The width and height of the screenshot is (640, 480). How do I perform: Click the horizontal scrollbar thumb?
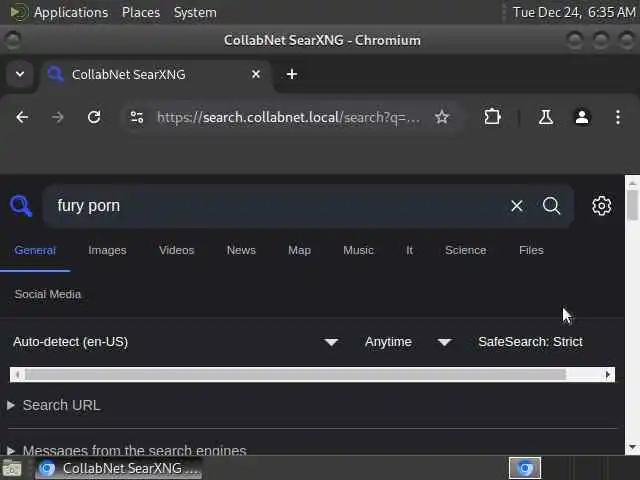(x=296, y=374)
